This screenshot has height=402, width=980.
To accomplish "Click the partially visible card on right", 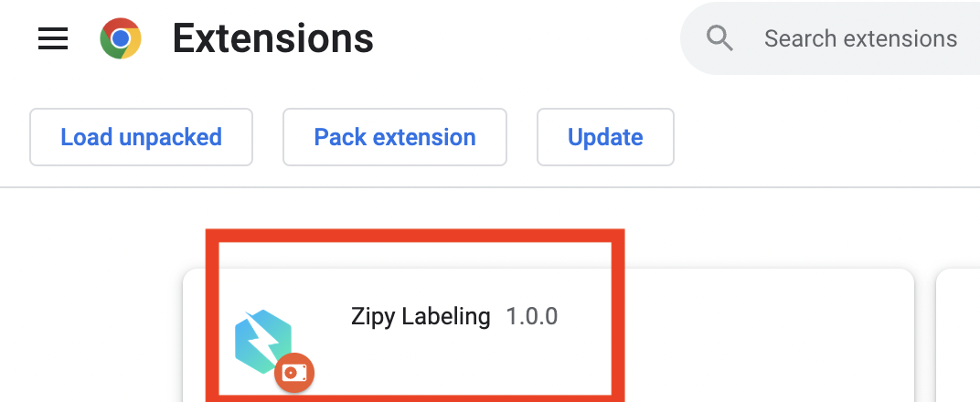I will [958, 338].
